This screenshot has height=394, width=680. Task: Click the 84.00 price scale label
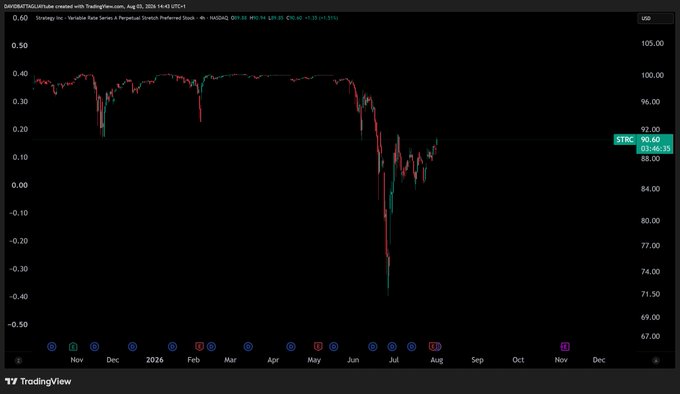coord(651,189)
